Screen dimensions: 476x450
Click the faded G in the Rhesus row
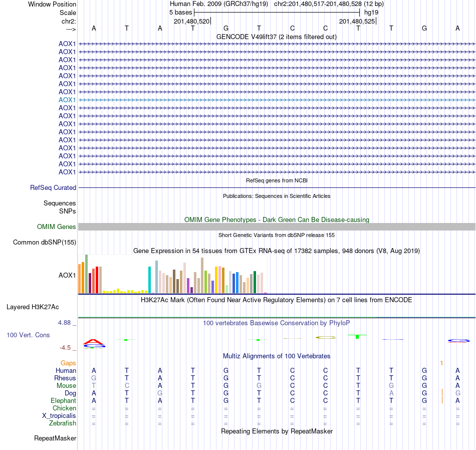(94, 378)
